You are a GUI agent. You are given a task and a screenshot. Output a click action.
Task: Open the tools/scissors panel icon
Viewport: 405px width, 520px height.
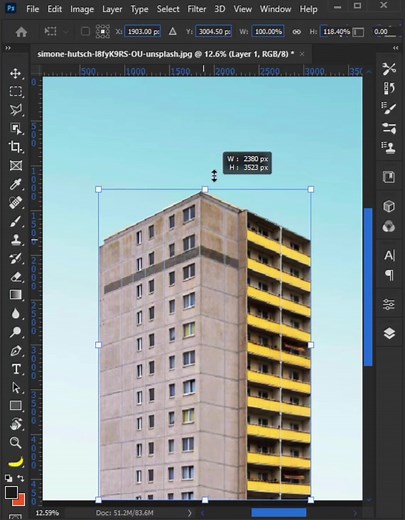tap(389, 69)
